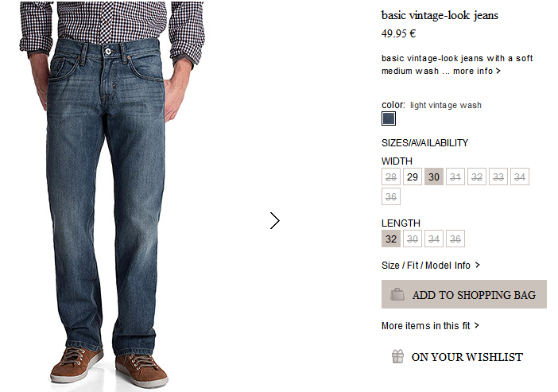Open More items in this fit
This screenshot has height=392, width=558.
click(430, 326)
